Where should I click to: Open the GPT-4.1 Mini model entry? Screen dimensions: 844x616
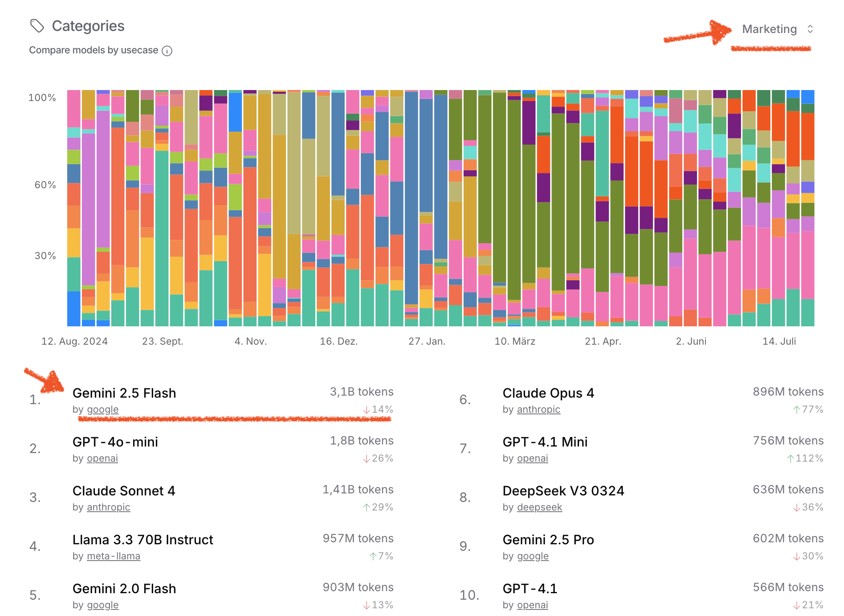click(545, 442)
